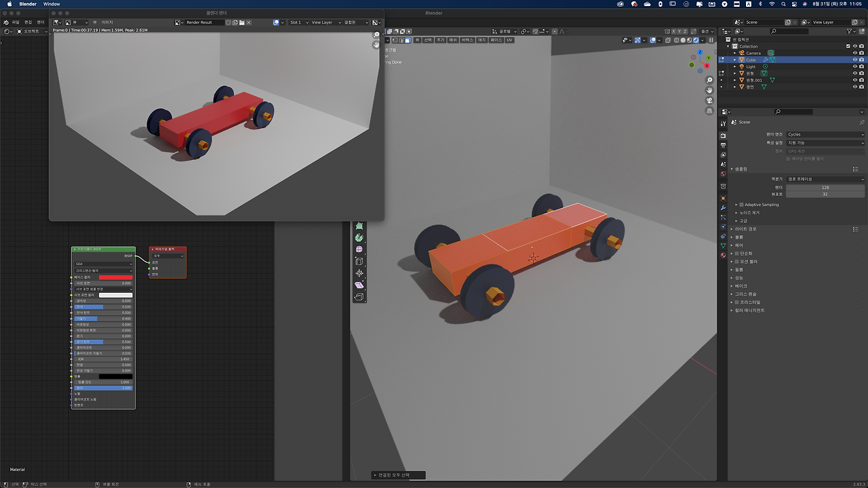Click the pan hand gizmo in 3D viewport
Screen dimensions: 868x488
(709, 90)
